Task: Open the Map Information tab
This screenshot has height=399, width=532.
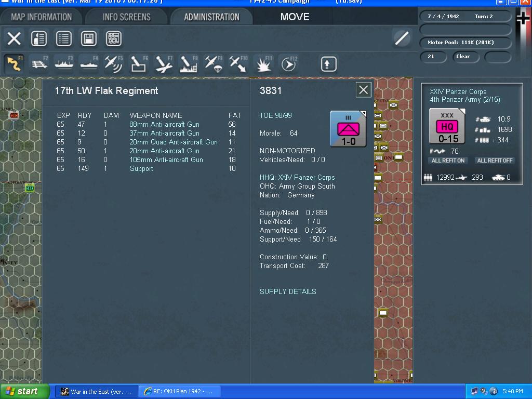Action: [x=42, y=17]
